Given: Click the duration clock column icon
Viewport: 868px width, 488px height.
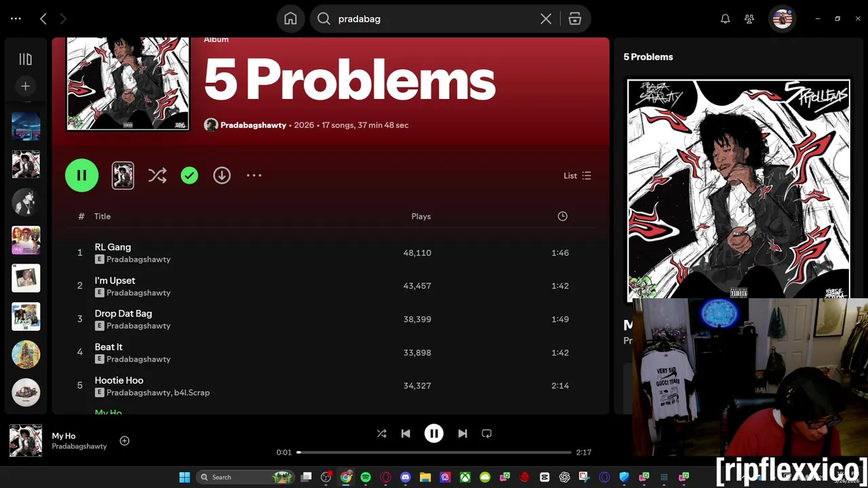Looking at the screenshot, I should [562, 216].
